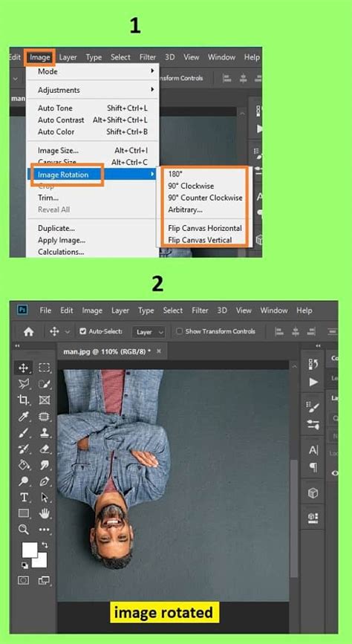Viewport: 352px width, 644px height.
Task: Change screen mode button in tools panel
Action: (x=44, y=580)
